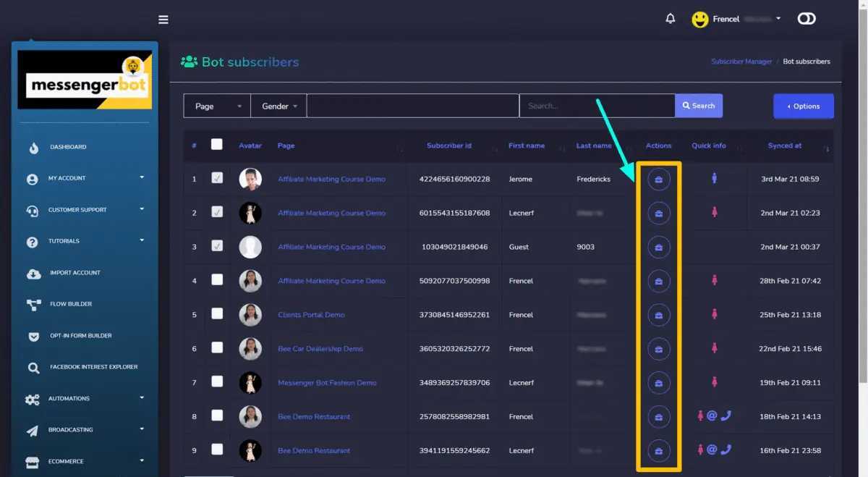Check the checkbox in Messenger Bot Fashion Demo row
The height and width of the screenshot is (477, 868).
coord(217,381)
